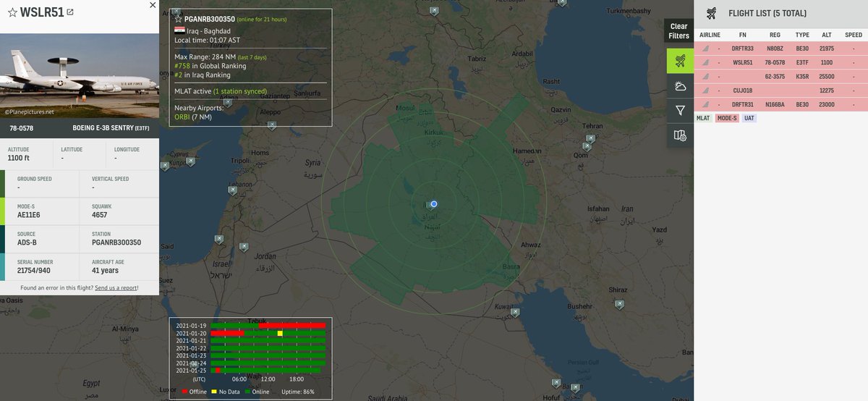Click the 2021-01-20 uptime bar
The height and width of the screenshot is (401, 868).
point(268,333)
